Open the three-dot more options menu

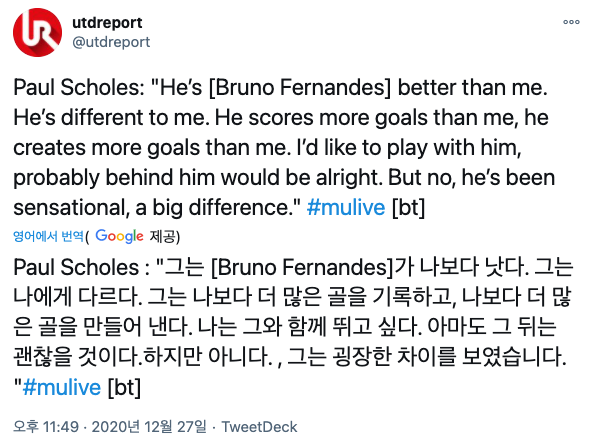[571, 22]
